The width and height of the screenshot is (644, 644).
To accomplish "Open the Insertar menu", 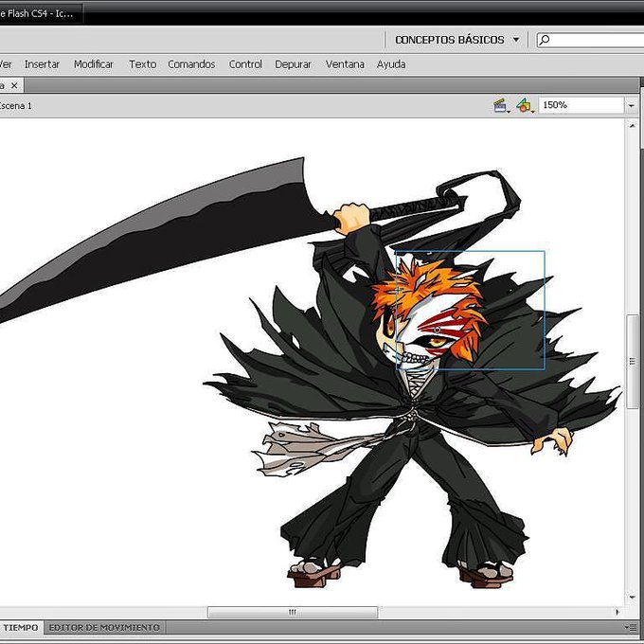I will click(x=42, y=64).
